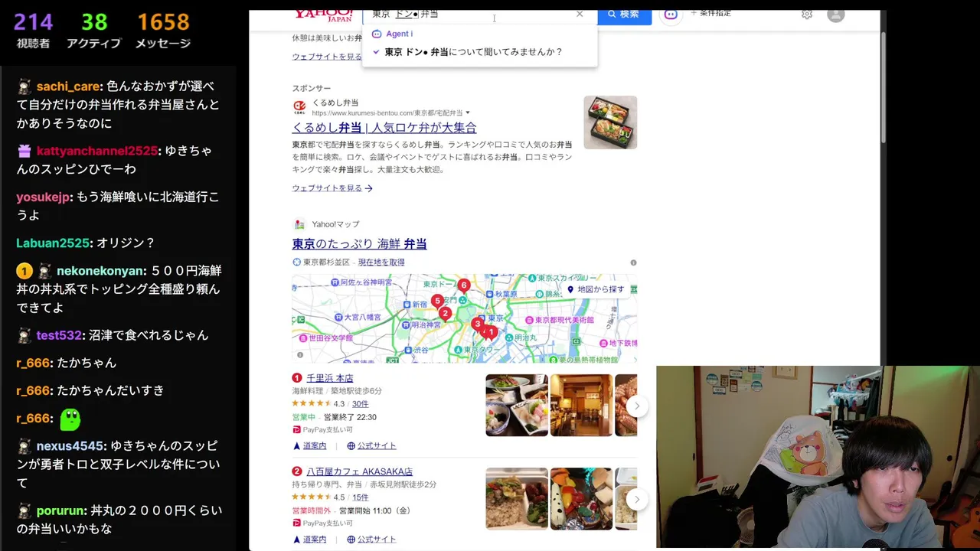The width and height of the screenshot is (980, 551).
Task: Open the user account avatar icon
Action: click(836, 15)
